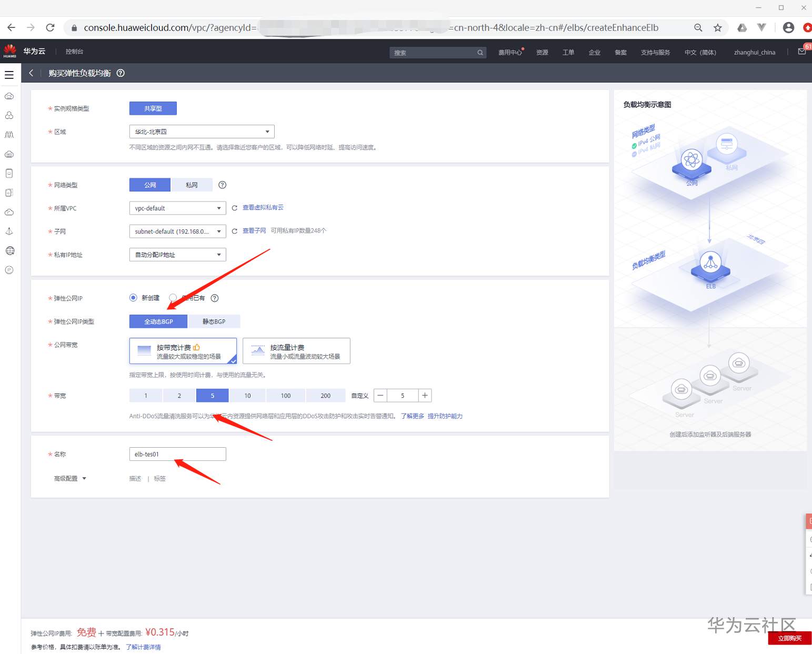
Task: Choose 按带宽计费 billing option
Action: point(183,351)
